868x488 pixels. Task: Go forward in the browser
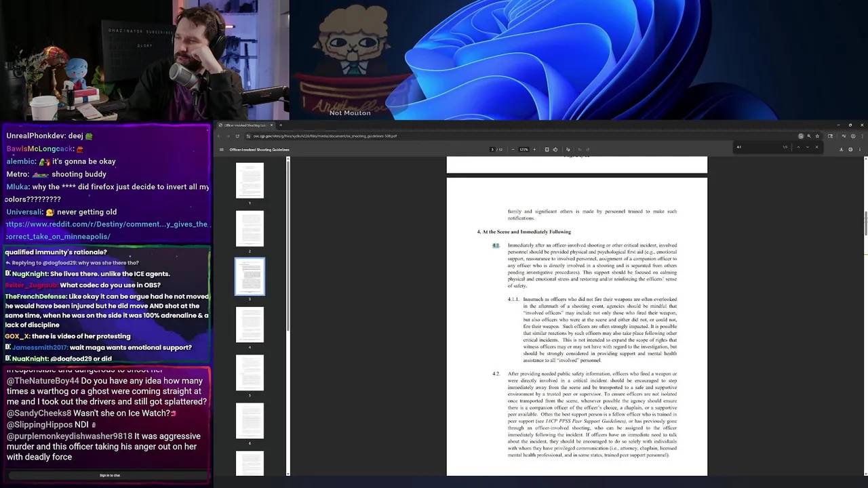[x=229, y=136]
